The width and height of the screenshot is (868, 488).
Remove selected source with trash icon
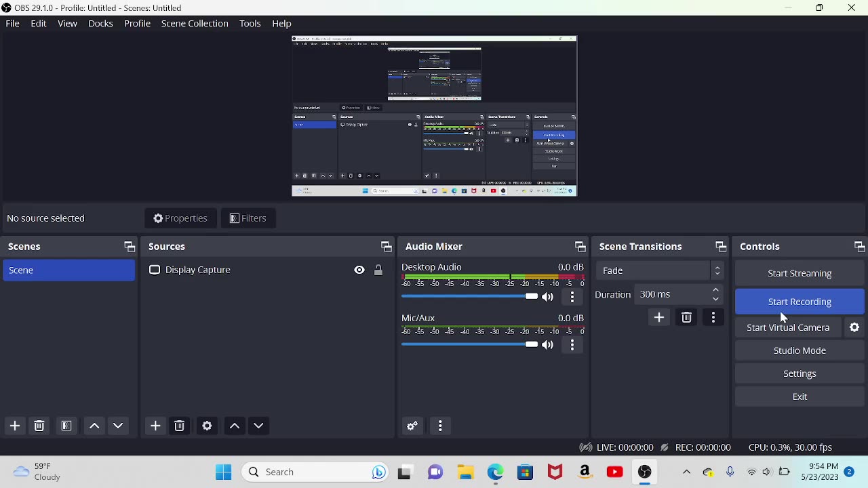pos(180,426)
